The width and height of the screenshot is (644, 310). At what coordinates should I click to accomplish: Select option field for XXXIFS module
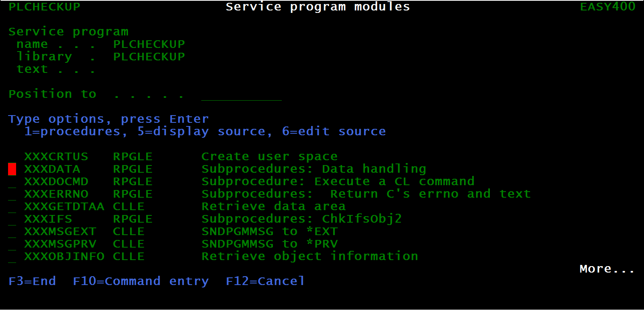[12, 219]
